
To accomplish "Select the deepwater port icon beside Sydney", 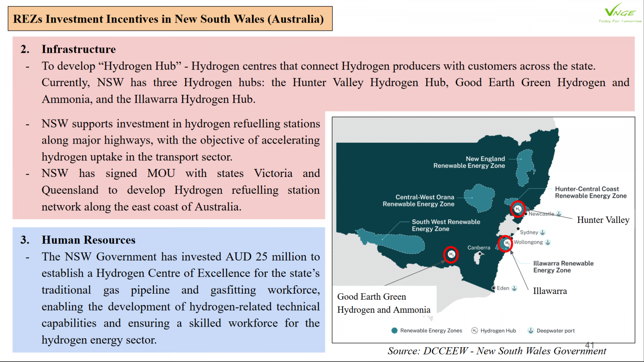I will (x=543, y=232).
